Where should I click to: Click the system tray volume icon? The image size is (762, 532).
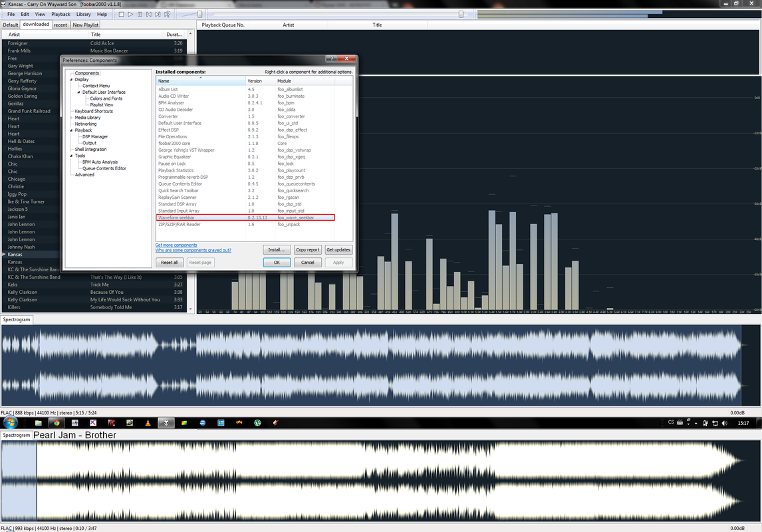[725, 423]
